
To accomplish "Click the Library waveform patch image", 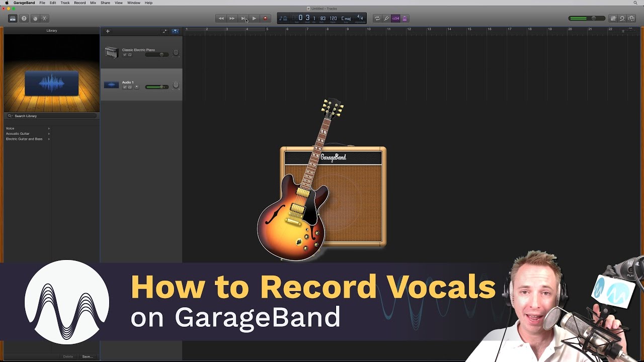I will pyautogui.click(x=52, y=83).
